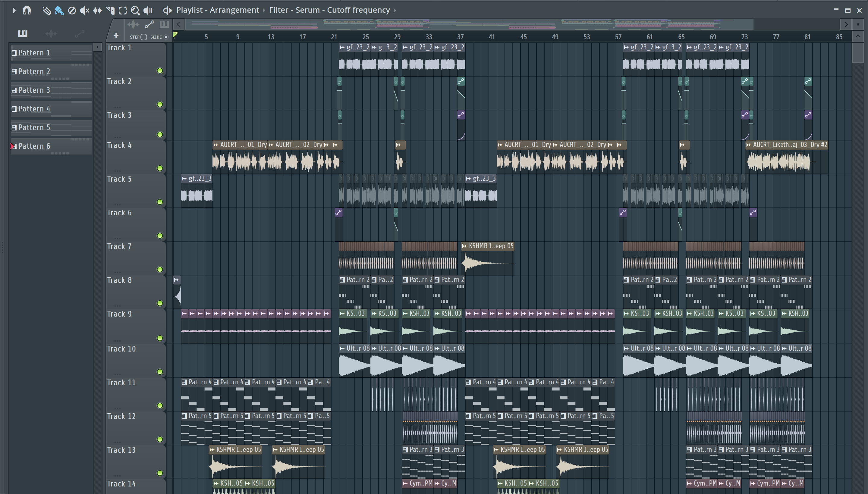Select the Draw pencil tool
This screenshot has width=868, height=494.
pyautogui.click(x=46, y=11)
